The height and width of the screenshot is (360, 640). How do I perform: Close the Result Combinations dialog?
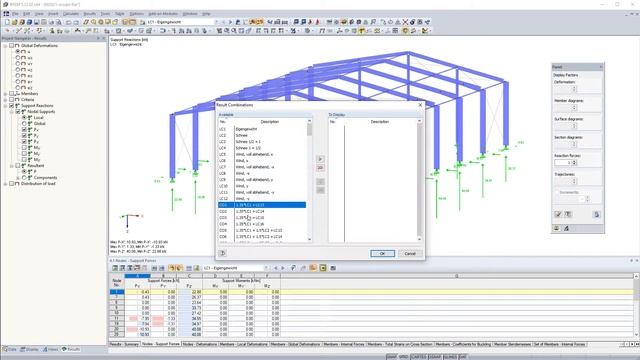[x=420, y=105]
